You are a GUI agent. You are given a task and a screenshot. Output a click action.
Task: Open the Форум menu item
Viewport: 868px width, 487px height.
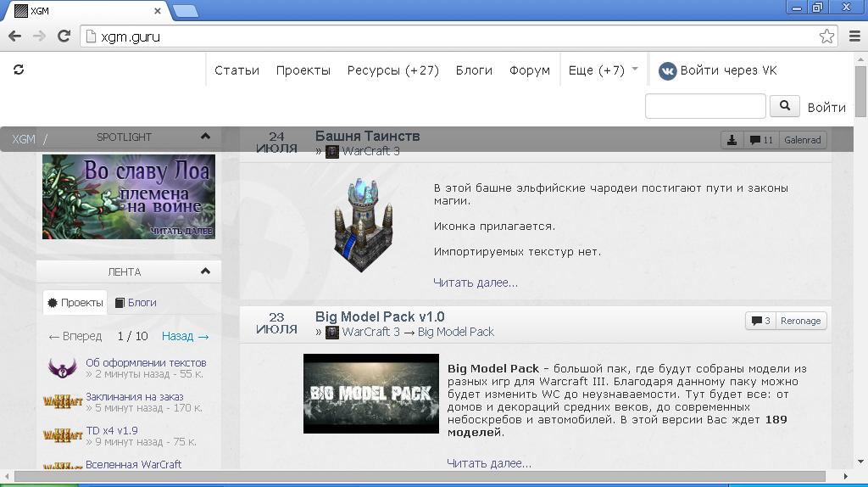pos(530,70)
